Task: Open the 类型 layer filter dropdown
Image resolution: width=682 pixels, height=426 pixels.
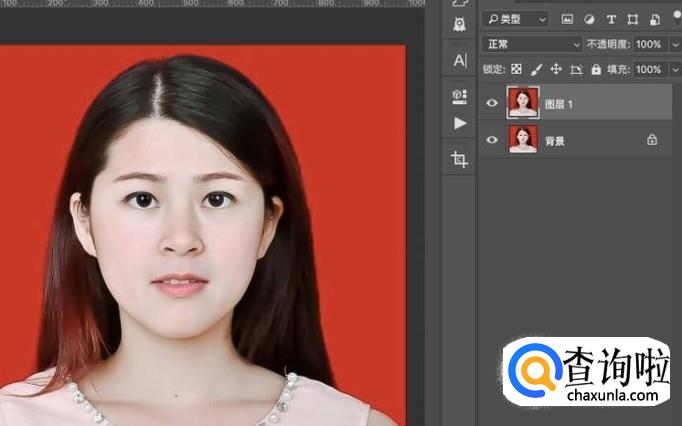Action: point(514,19)
